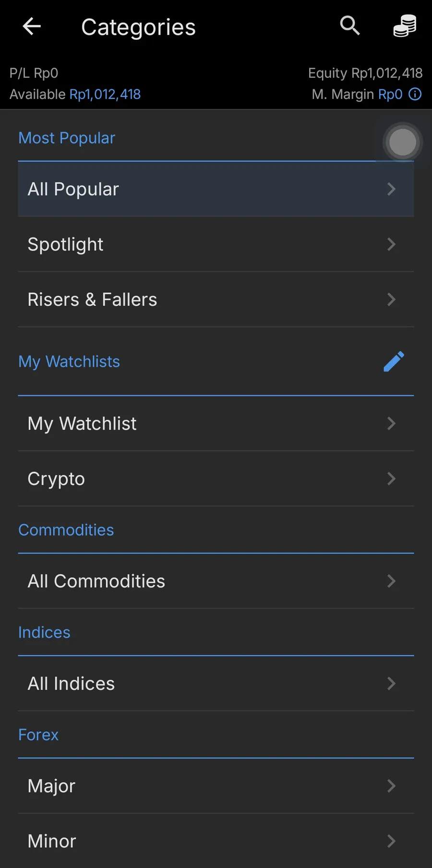Click the chevron on All Indices row
Image resolution: width=432 pixels, height=868 pixels.
tap(391, 684)
